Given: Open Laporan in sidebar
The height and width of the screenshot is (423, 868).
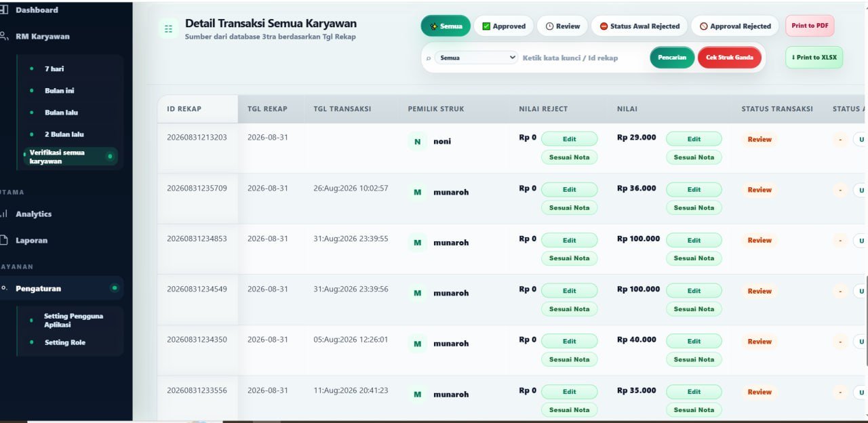Looking at the screenshot, I should [31, 241].
